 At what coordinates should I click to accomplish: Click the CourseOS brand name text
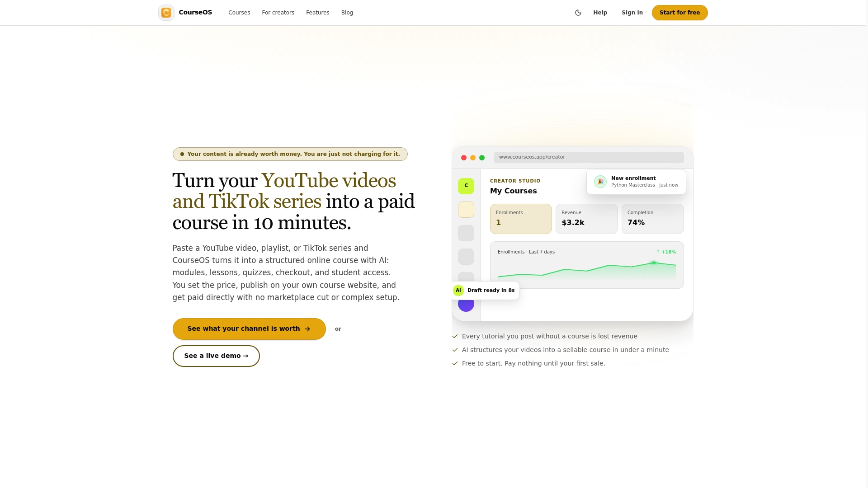(x=195, y=13)
